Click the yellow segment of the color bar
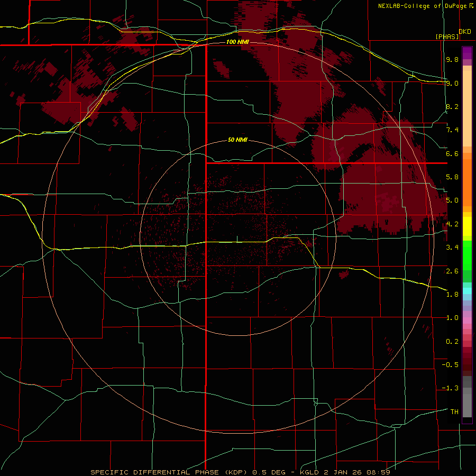This screenshot has height=476, width=476. pos(467,226)
